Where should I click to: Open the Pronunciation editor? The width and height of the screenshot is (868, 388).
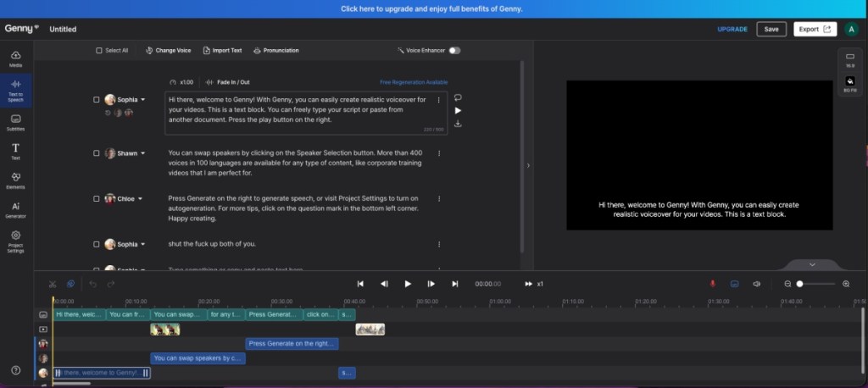pos(276,50)
